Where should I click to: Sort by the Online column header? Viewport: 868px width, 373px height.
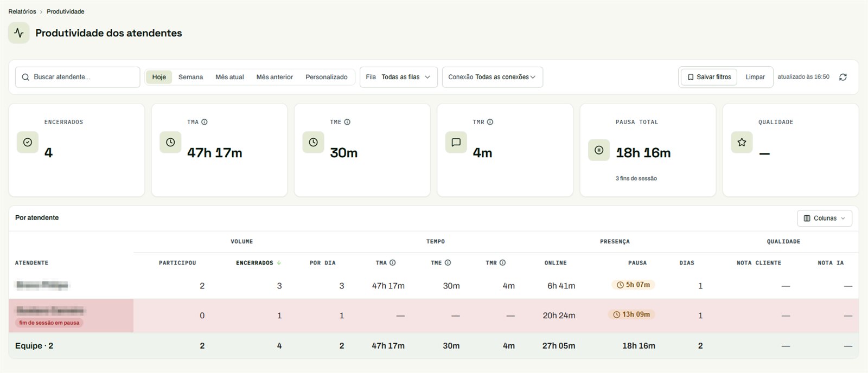pos(556,263)
